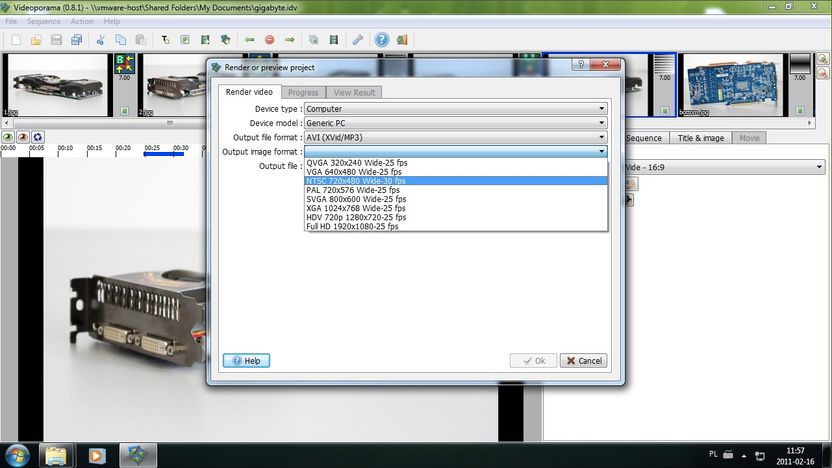Click the striped transition icon before the bottom.jpg thumbnail
The image size is (832, 468).
click(664, 64)
